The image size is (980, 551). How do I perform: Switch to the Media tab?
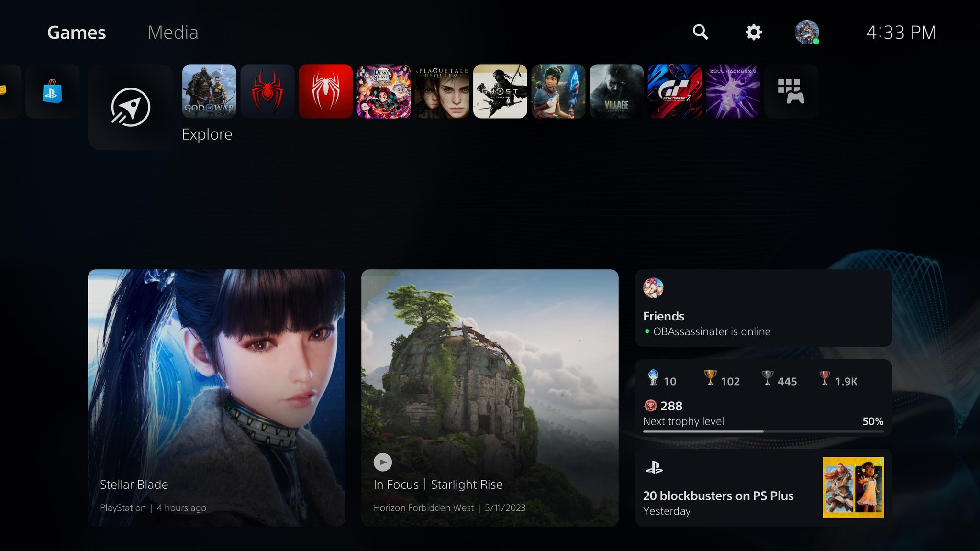(173, 33)
